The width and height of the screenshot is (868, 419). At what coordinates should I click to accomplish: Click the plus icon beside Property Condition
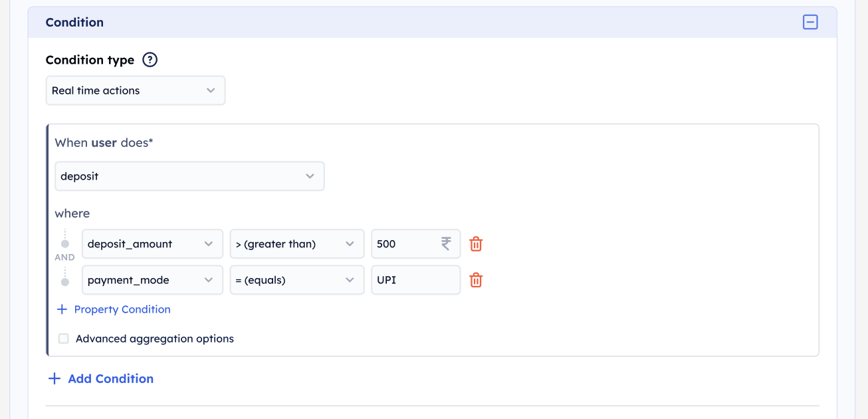[x=62, y=309]
